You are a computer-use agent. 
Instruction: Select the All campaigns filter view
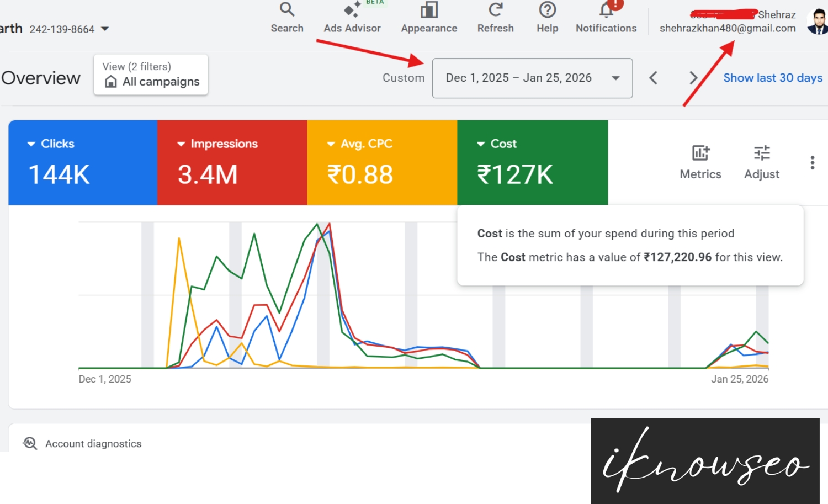151,82
